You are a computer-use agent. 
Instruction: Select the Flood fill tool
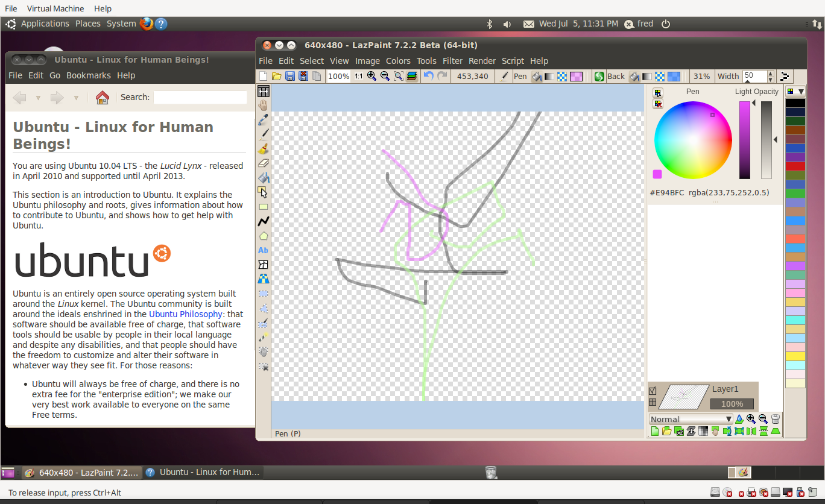pos(264,177)
